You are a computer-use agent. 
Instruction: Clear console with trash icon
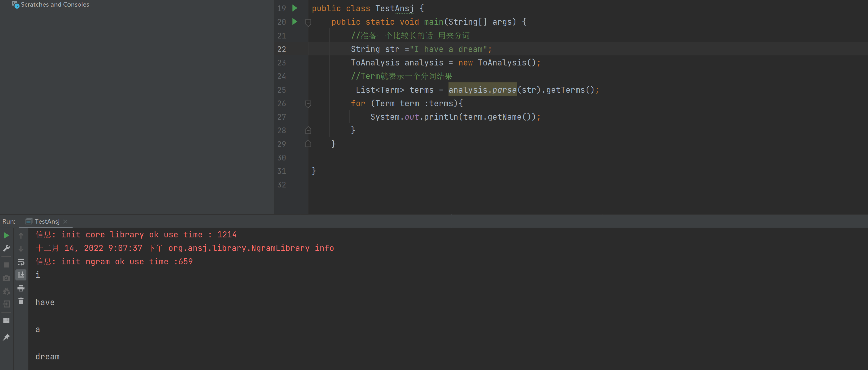[x=21, y=301]
